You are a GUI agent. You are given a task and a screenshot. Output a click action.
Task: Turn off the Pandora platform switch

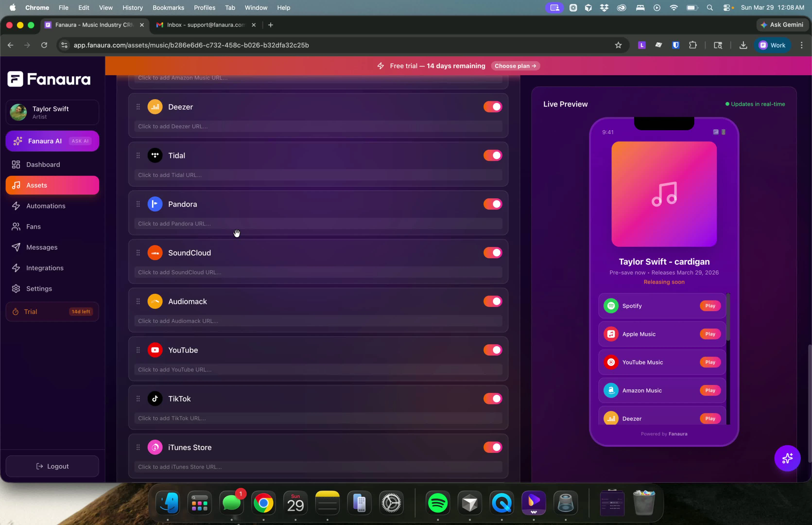pyautogui.click(x=493, y=204)
